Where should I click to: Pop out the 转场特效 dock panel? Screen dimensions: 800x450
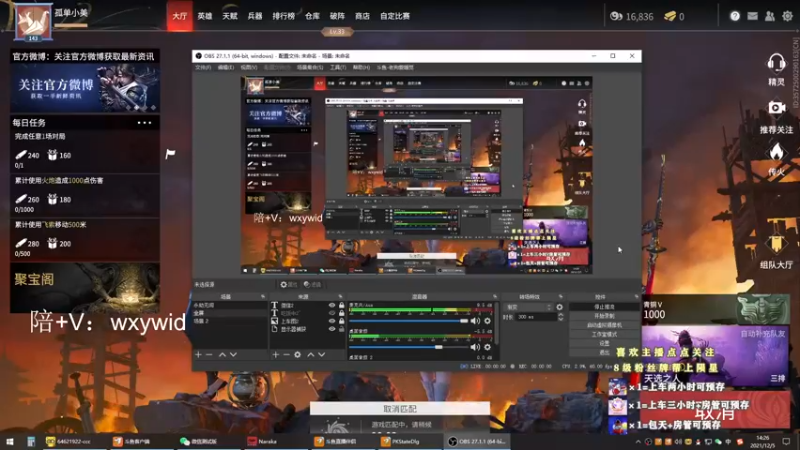(x=561, y=296)
